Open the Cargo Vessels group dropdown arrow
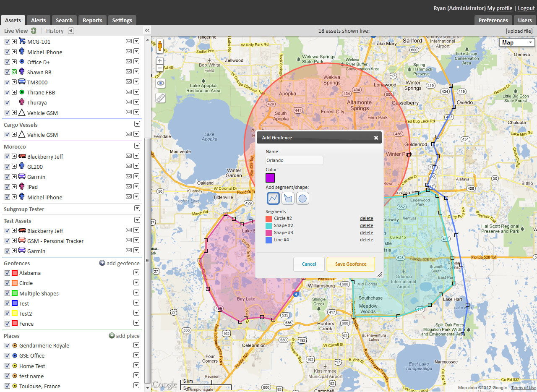 pos(137,124)
